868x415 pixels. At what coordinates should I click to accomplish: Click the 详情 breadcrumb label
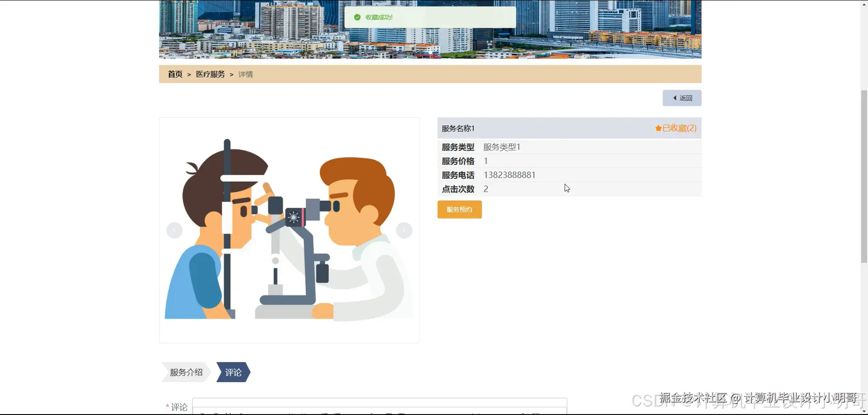point(245,74)
